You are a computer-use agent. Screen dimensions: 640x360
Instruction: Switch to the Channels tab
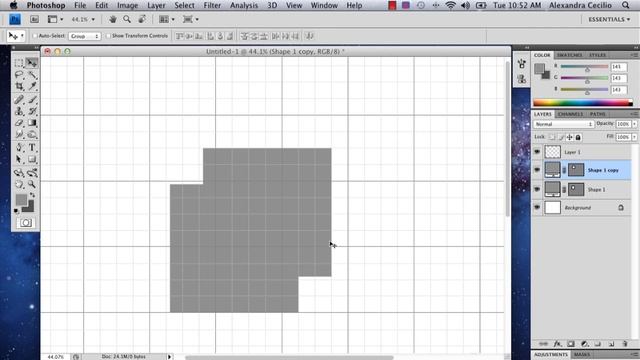click(x=570, y=114)
